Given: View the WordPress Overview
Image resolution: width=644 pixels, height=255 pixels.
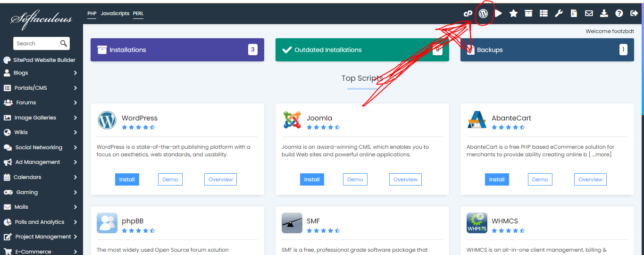Looking at the screenshot, I should [220, 179].
